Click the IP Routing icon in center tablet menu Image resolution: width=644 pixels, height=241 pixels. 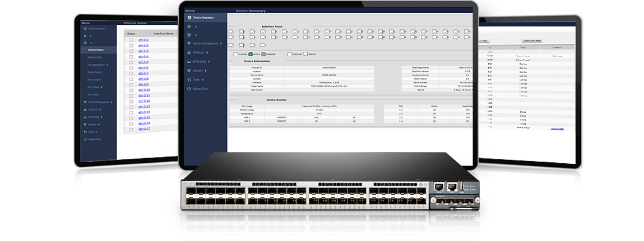coord(189,62)
